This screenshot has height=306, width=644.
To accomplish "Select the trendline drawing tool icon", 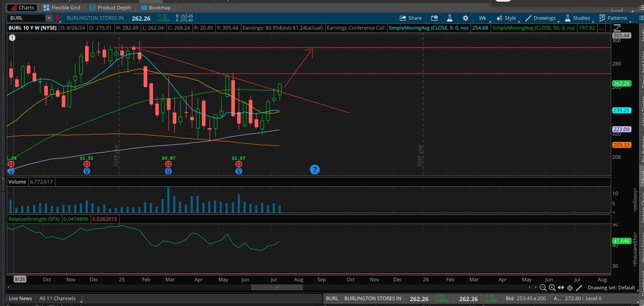I will (x=580, y=288).
